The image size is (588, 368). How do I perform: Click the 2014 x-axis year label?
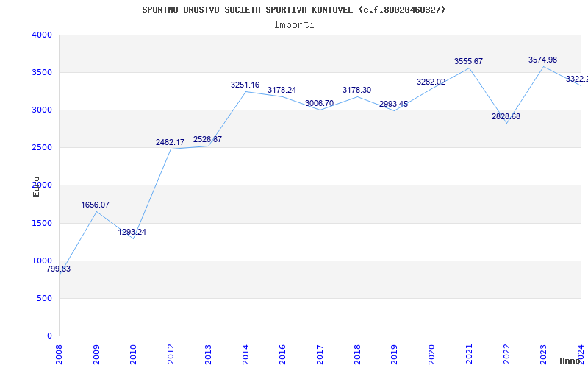pos(245,355)
